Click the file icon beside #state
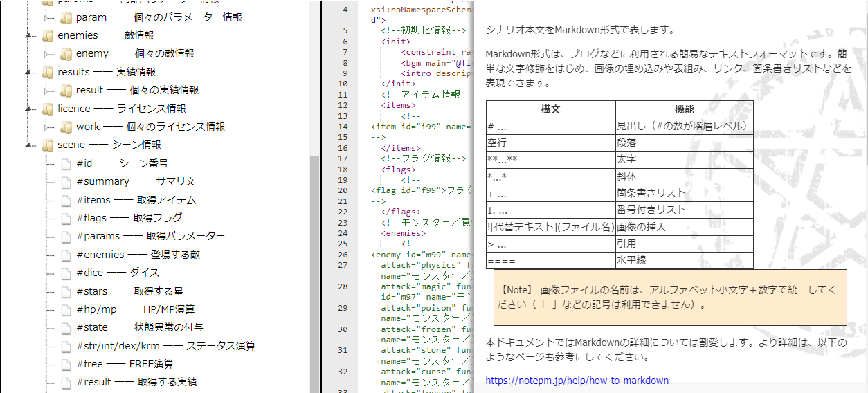Viewport: 868px width, 393px height. (x=66, y=328)
